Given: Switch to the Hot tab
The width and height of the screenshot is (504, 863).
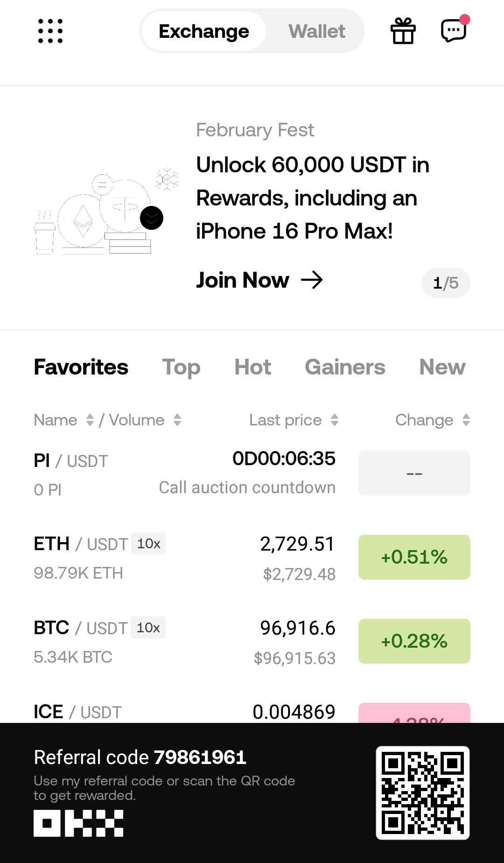Looking at the screenshot, I should (252, 367).
